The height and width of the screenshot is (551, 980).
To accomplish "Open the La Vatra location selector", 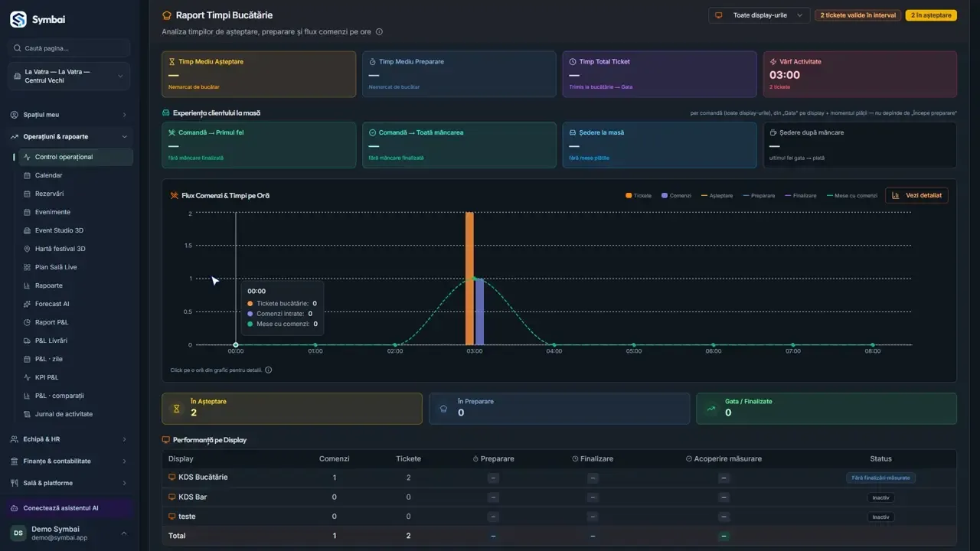I will point(70,76).
